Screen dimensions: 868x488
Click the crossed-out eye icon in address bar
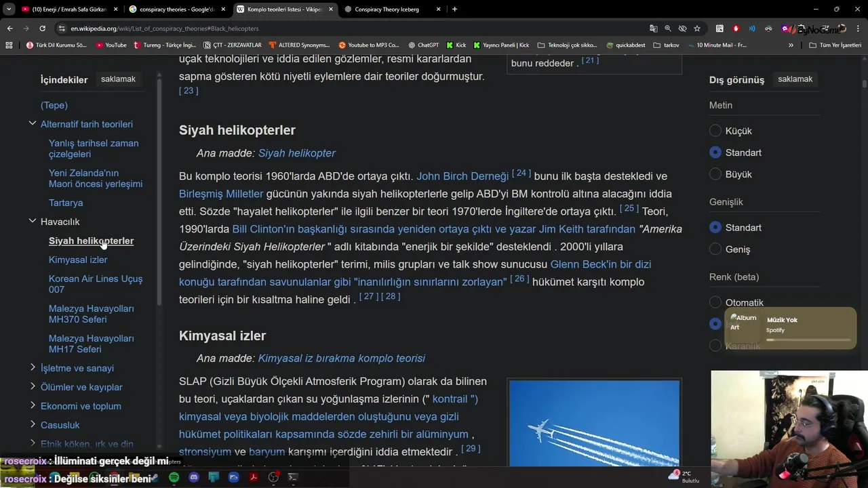pos(682,28)
